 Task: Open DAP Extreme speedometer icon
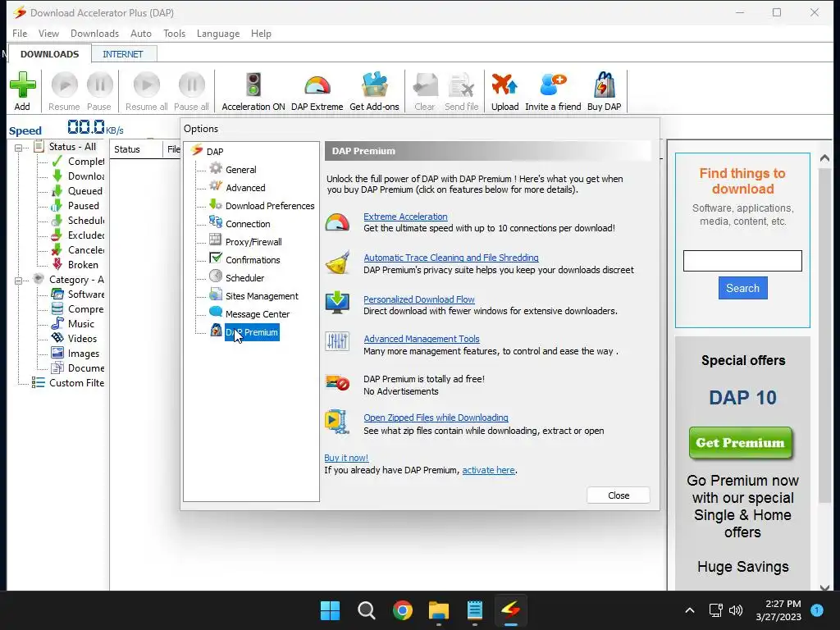pyautogui.click(x=317, y=85)
